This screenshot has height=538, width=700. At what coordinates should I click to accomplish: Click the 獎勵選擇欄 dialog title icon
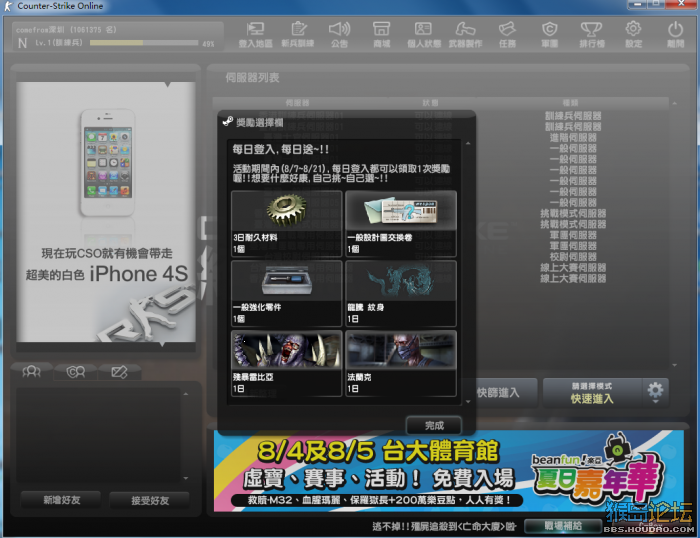tap(228, 121)
